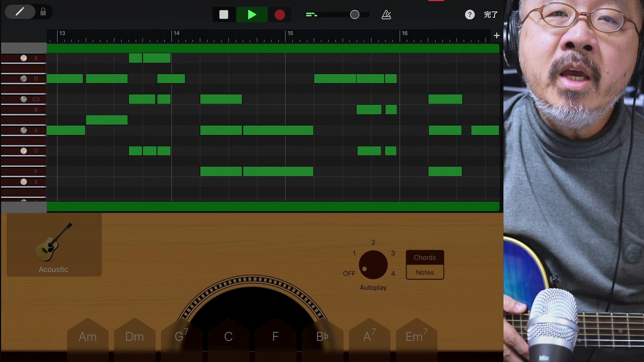644x362 pixels.
Task: Open the Acoustic guitar instrument selector
Action: (54, 245)
